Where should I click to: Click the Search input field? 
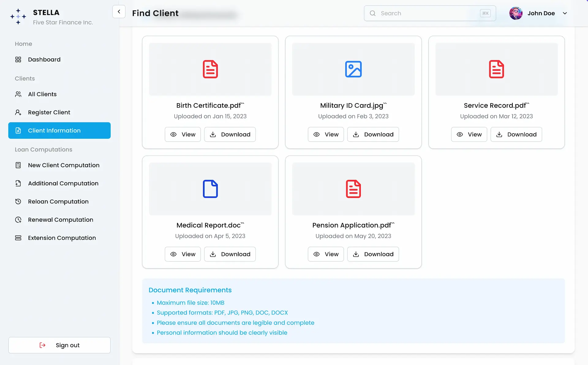click(430, 13)
